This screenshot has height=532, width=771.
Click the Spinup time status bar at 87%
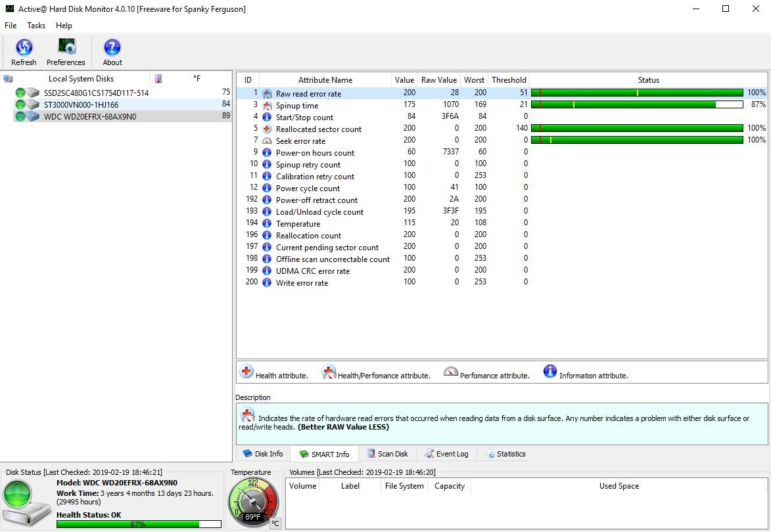coord(636,104)
